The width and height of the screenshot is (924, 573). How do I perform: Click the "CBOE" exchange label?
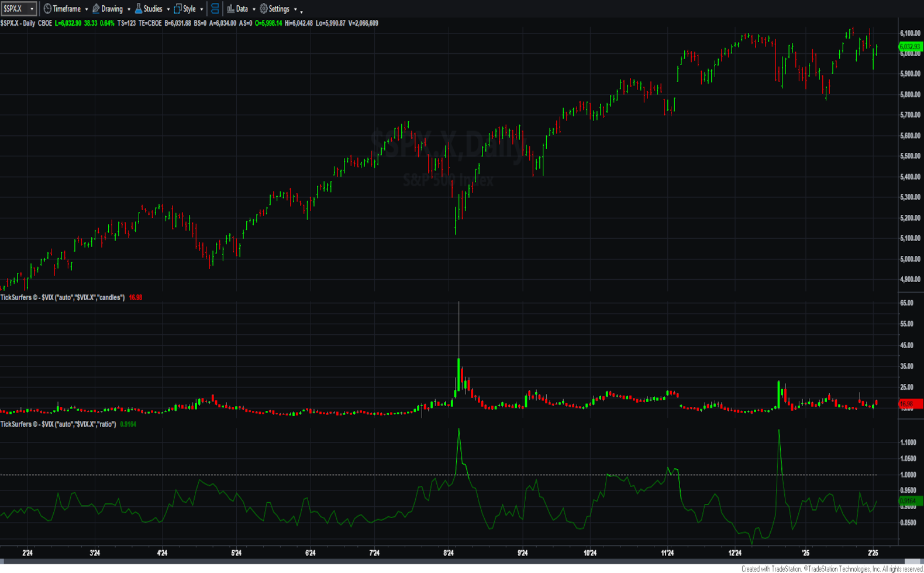45,23
